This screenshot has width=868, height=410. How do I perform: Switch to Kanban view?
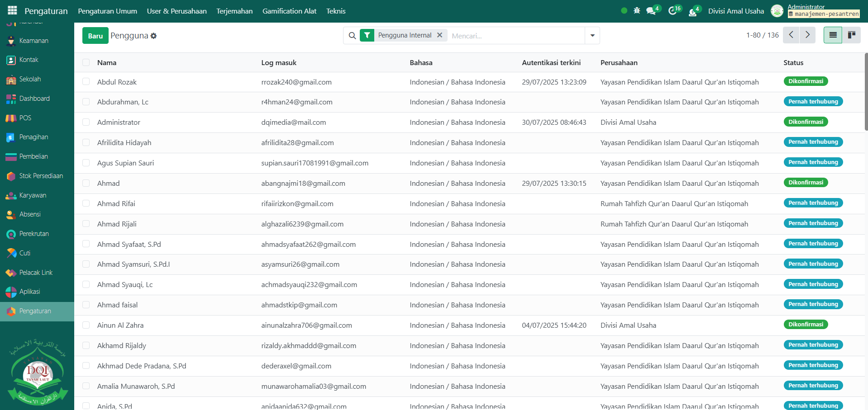pyautogui.click(x=851, y=35)
